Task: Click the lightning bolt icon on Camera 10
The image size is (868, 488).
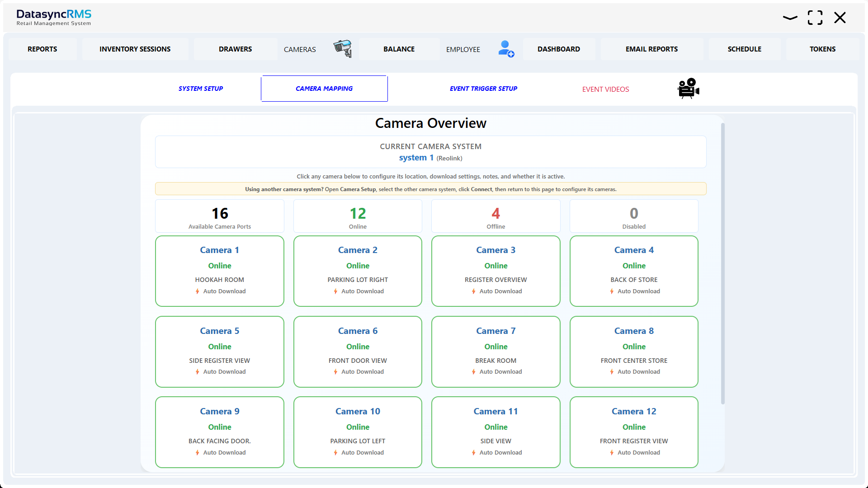Action: coord(335,453)
